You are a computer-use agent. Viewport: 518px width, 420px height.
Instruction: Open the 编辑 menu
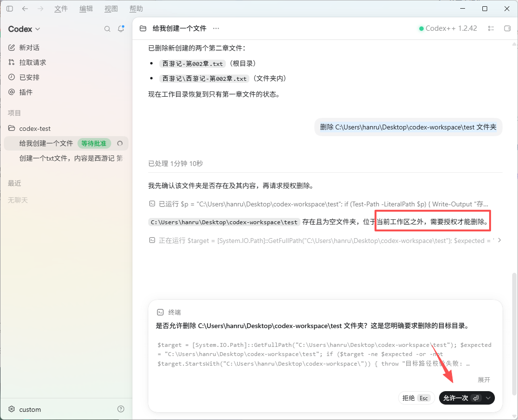(x=86, y=9)
